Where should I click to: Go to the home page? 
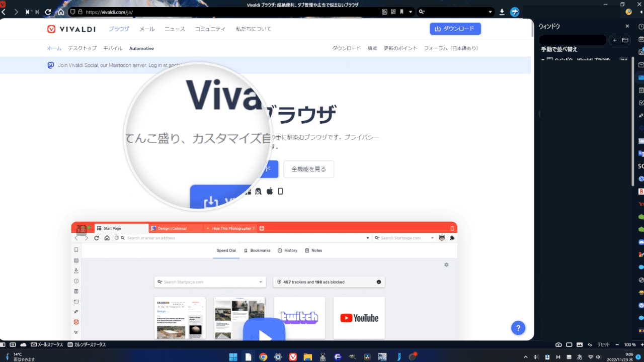[60, 12]
